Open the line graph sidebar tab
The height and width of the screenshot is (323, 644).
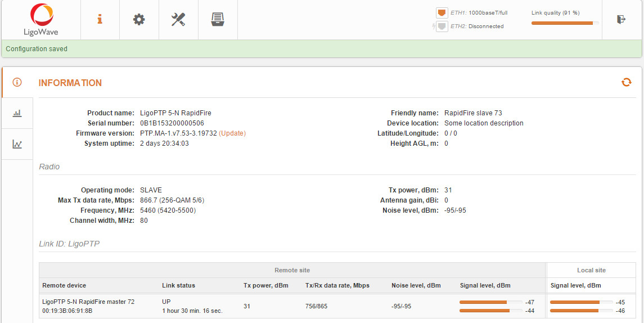coord(17,144)
